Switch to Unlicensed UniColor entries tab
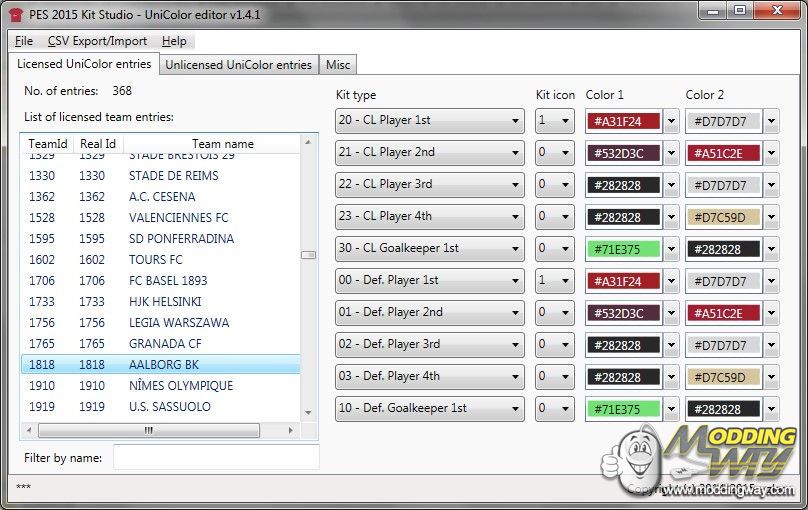 (238, 65)
